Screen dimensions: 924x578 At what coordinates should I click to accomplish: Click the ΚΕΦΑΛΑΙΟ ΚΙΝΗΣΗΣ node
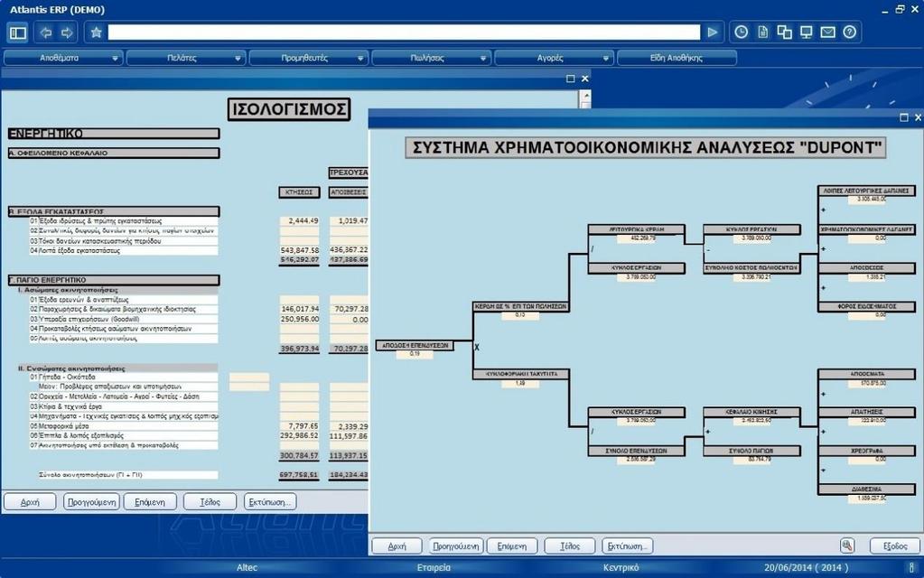tap(751, 412)
